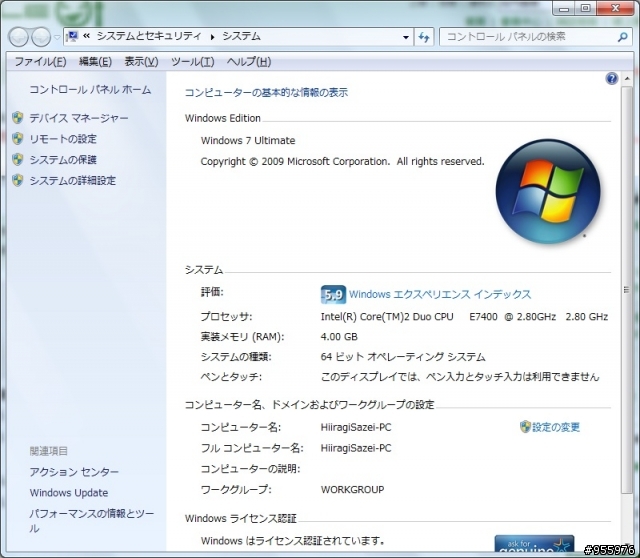Click 設定の変更 link
Screen dimensions: 640x558
point(556,427)
